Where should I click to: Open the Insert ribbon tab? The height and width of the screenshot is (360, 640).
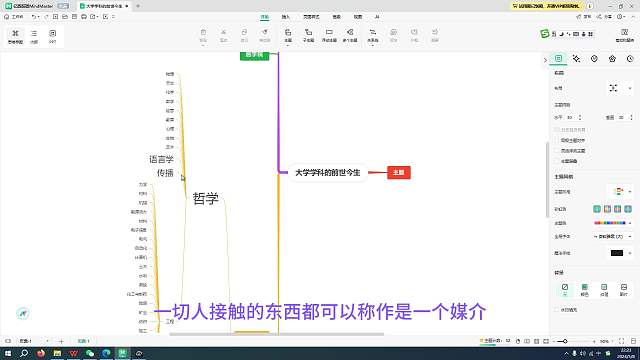tap(286, 17)
